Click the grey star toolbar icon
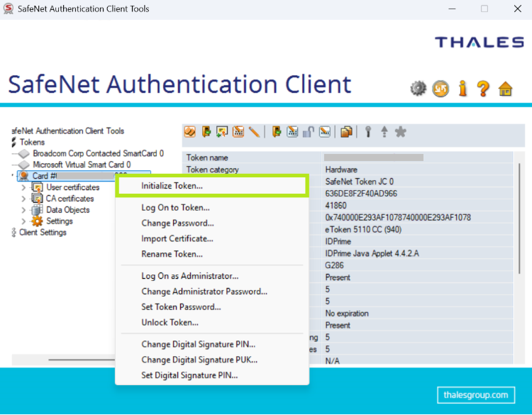 pyautogui.click(x=401, y=132)
